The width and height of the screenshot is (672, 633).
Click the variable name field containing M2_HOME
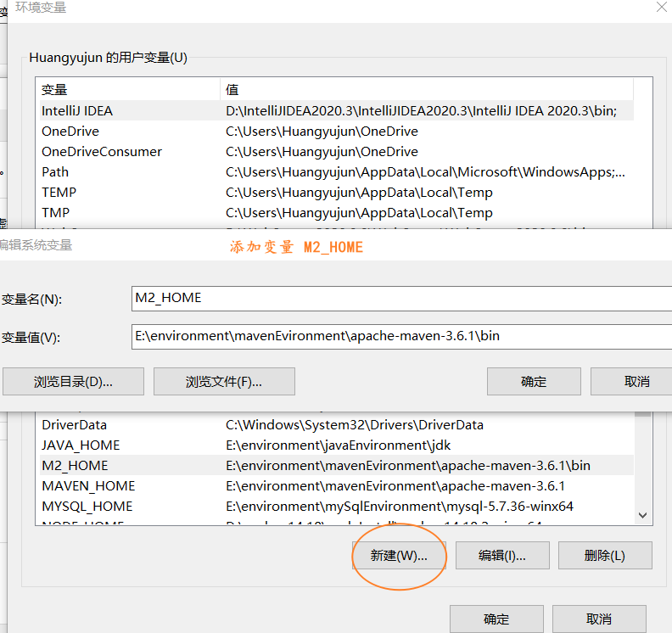(401, 299)
